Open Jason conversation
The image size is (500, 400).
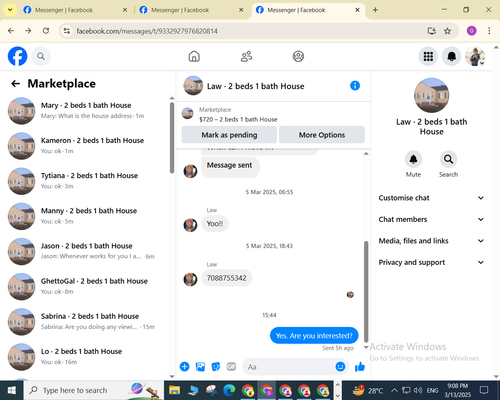(87, 251)
